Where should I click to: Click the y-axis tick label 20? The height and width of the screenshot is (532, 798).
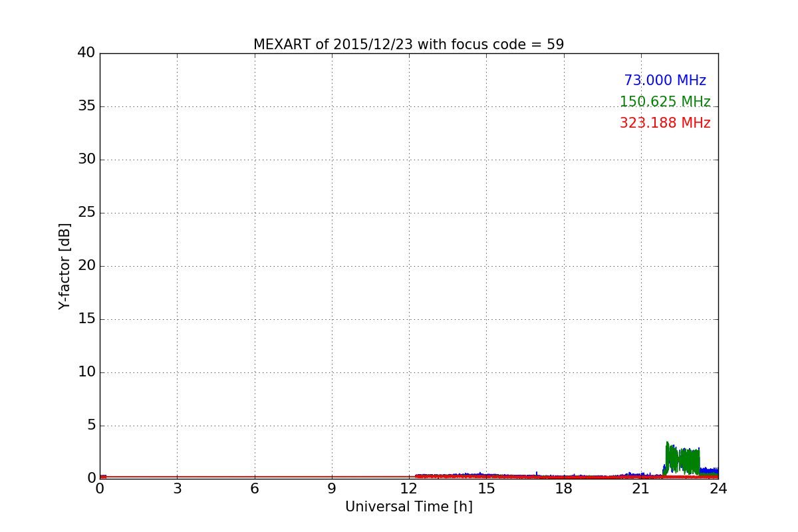[86, 265]
